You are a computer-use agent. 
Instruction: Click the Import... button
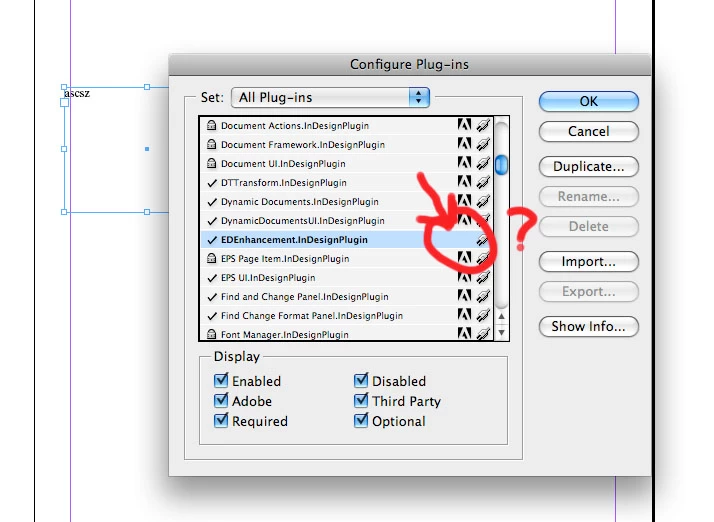[x=589, y=261]
